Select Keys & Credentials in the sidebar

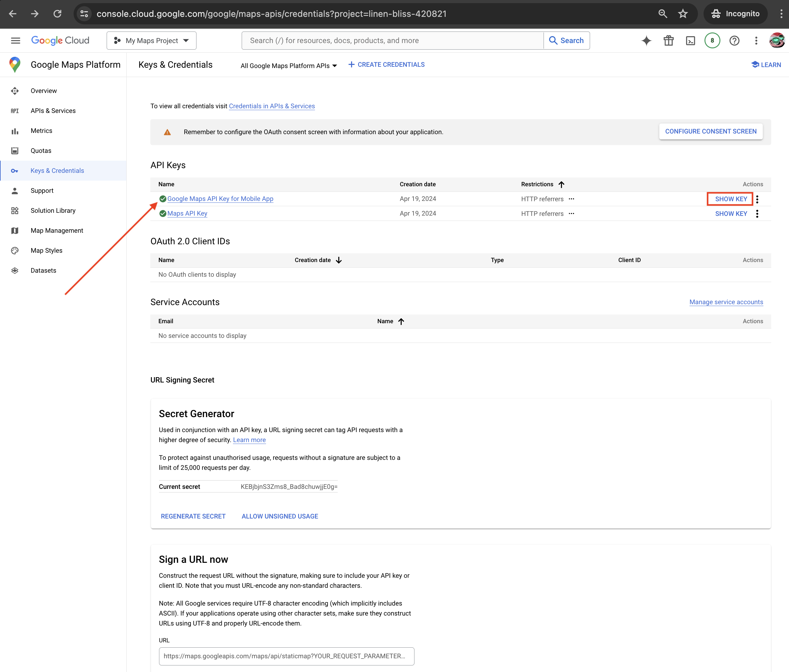(57, 170)
